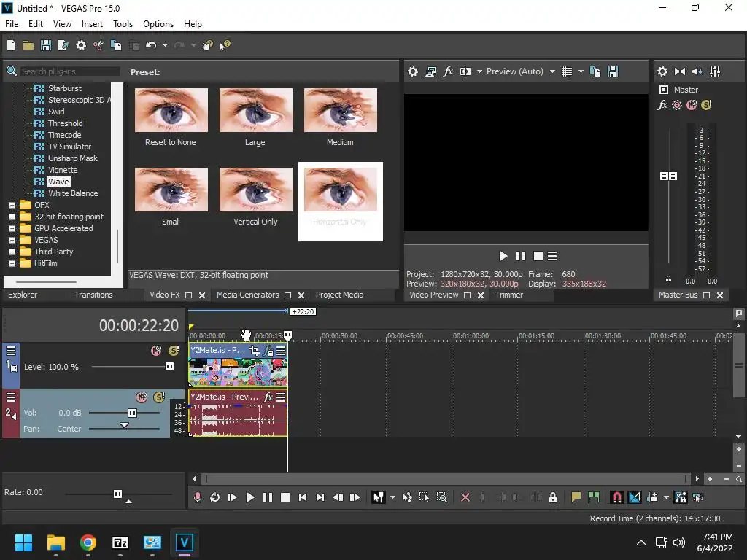Open project properties gear in main toolbar
Viewport: 747px width, 560px height.
81,45
